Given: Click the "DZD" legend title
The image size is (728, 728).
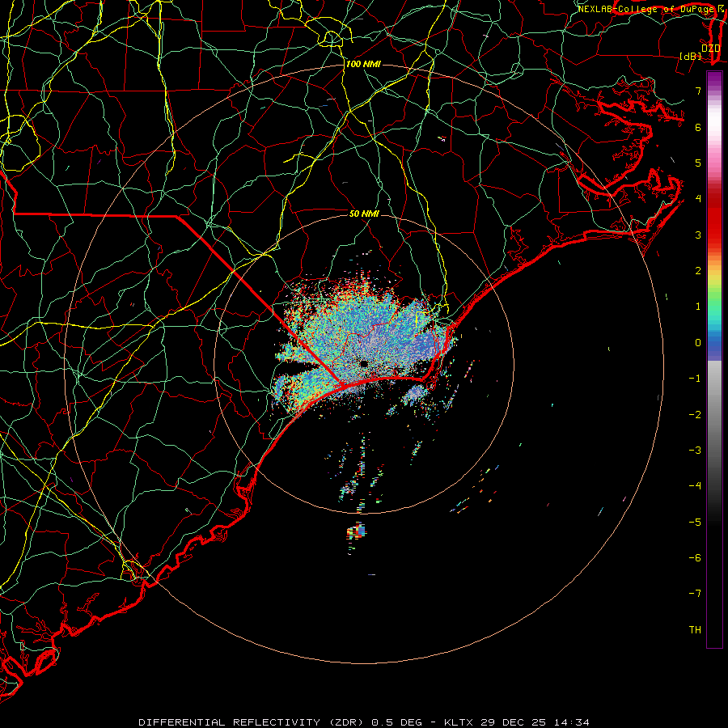Looking at the screenshot, I should coord(711,48).
